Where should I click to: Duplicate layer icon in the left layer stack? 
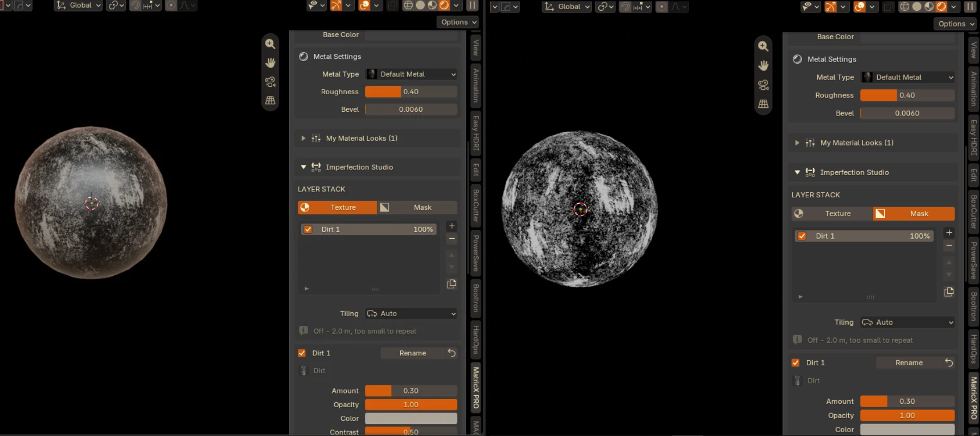point(451,284)
